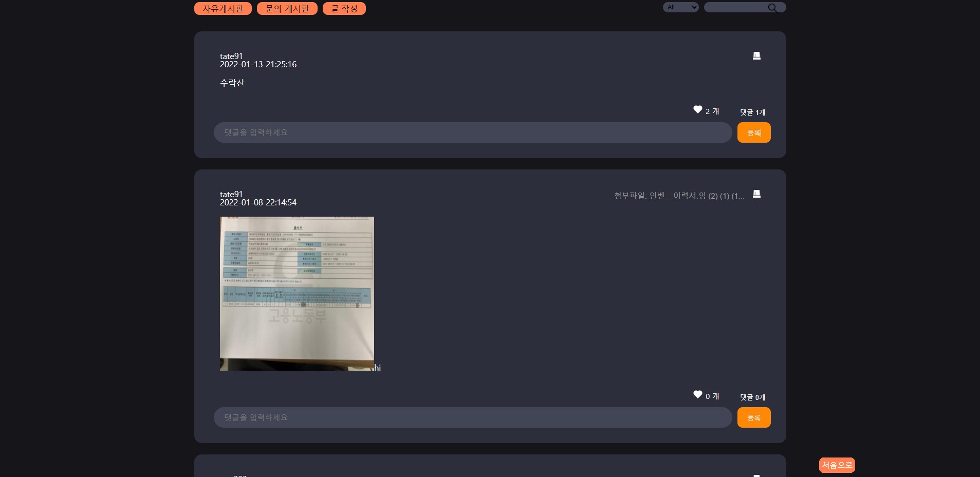The image size is (980, 477).
Task: Open 글 작성 to write a post
Action: tap(343, 8)
